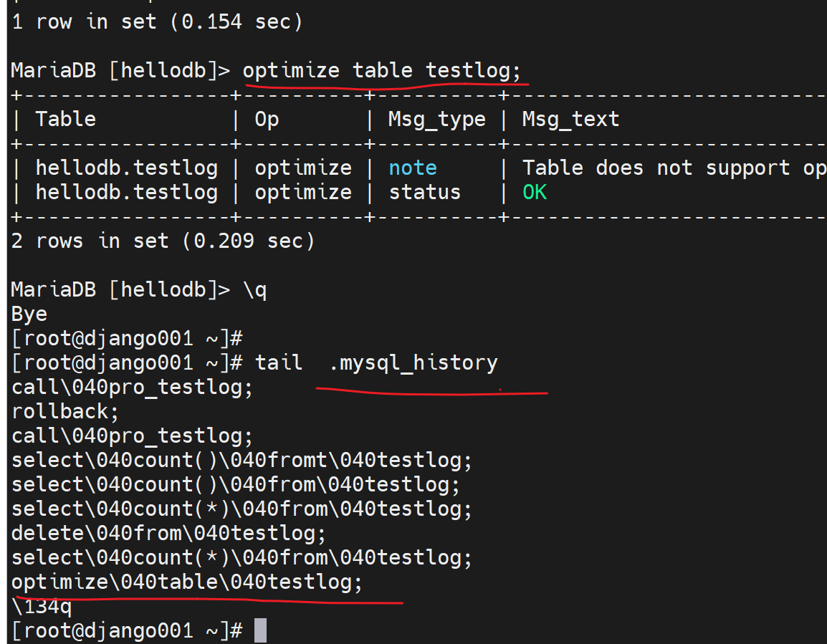Click the 'optimize\040table\040testlog;' history line
The width and height of the screenshot is (827, 644).
pyautogui.click(x=187, y=582)
